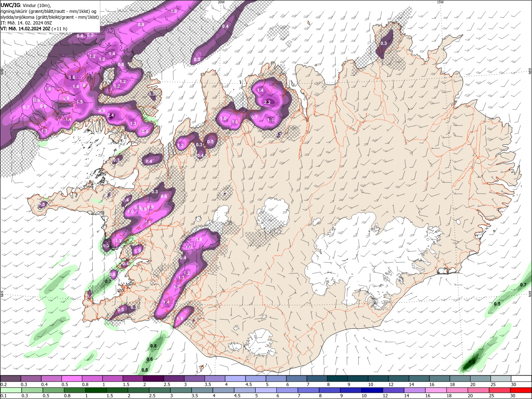Click the '15W' longitude label
This screenshot has height=399, width=532.
coord(440,2)
